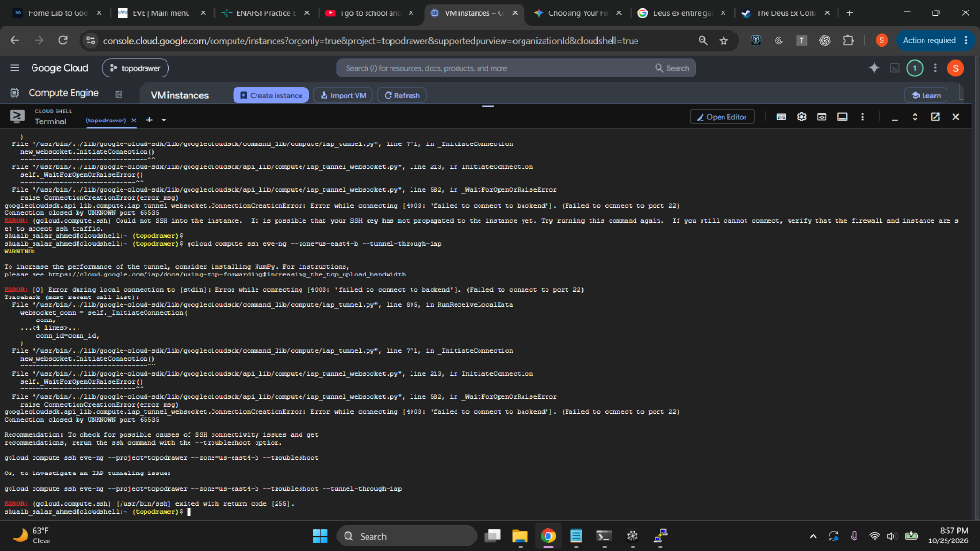Viewport: 980px width, 551px height.
Task: Refresh the VM instances list
Action: 402,95
